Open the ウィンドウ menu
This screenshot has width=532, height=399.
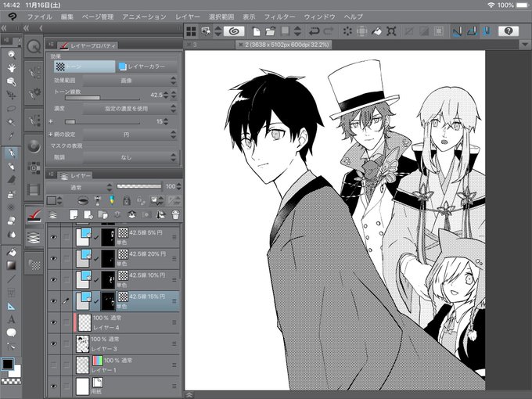coord(320,16)
